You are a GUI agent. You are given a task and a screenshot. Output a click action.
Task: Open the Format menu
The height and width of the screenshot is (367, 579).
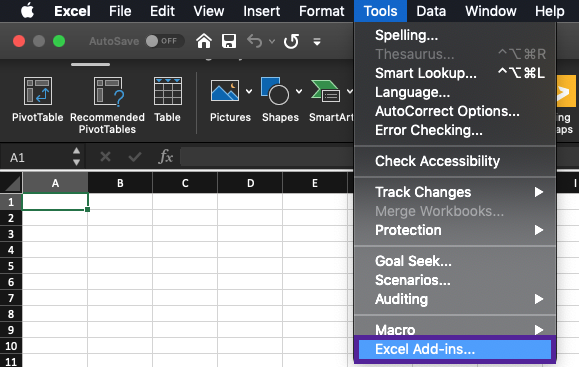[x=322, y=11]
